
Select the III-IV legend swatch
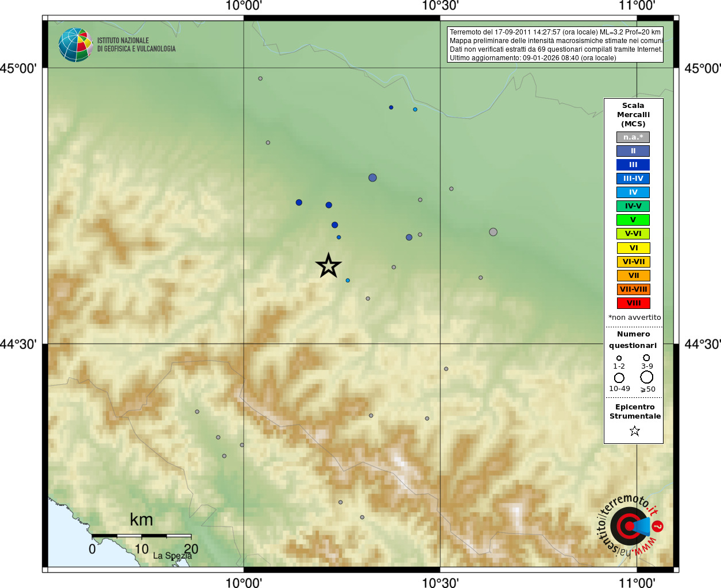coord(633,179)
